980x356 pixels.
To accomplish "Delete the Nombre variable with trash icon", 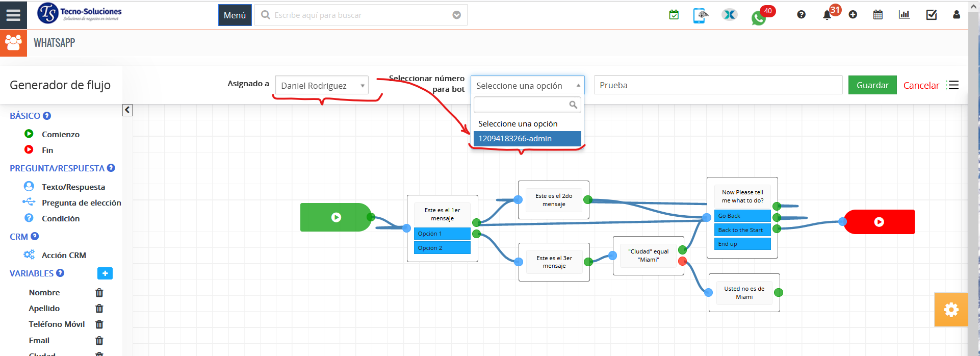I will (x=99, y=293).
